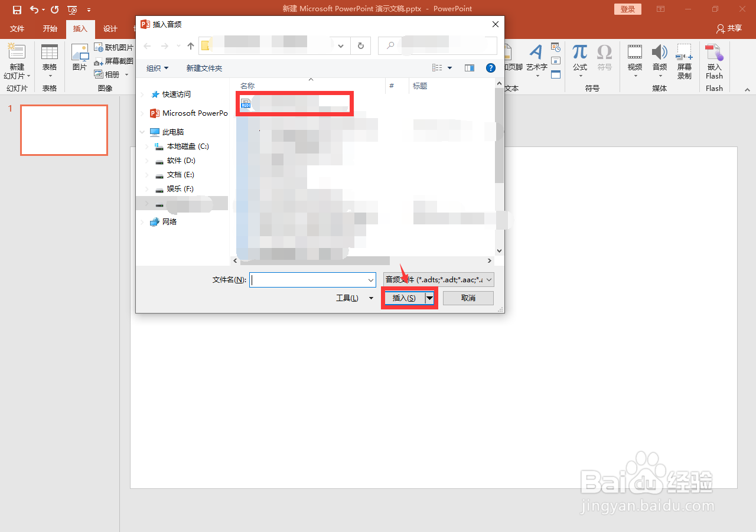Click the 登录 (Sign in) button
Screen dimensions: 756x532
pos(628,9)
